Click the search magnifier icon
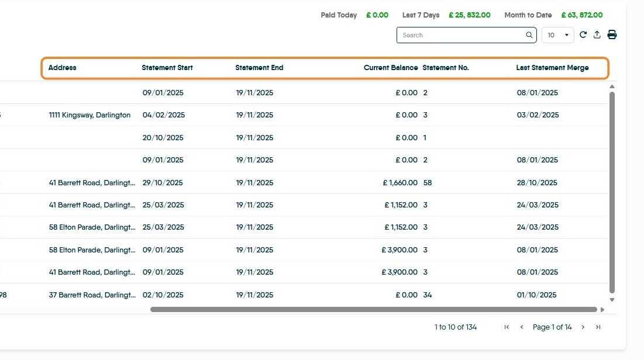This screenshot has height=360, width=644. (529, 35)
